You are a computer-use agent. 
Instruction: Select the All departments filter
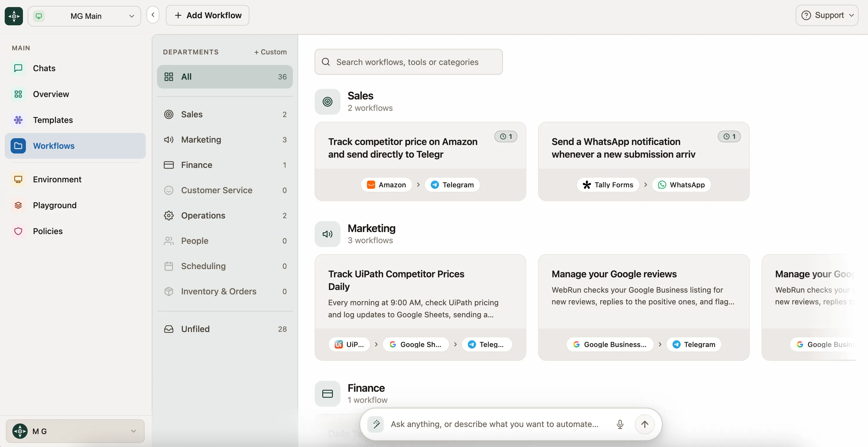point(225,77)
